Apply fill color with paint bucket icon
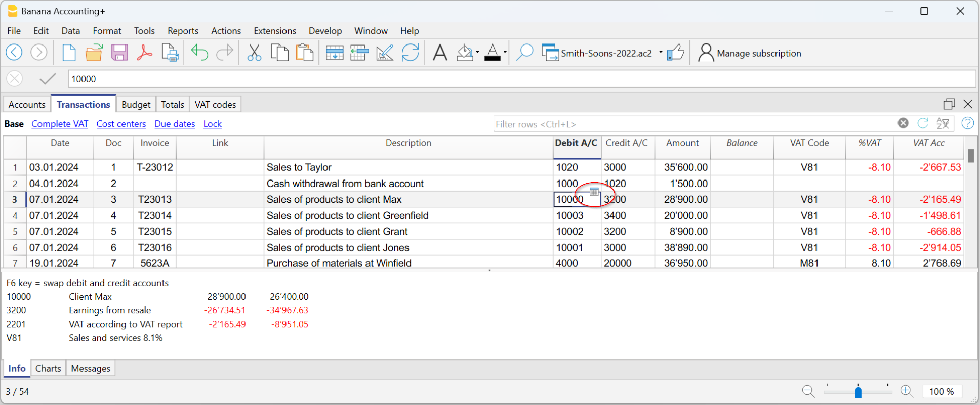 pos(465,52)
